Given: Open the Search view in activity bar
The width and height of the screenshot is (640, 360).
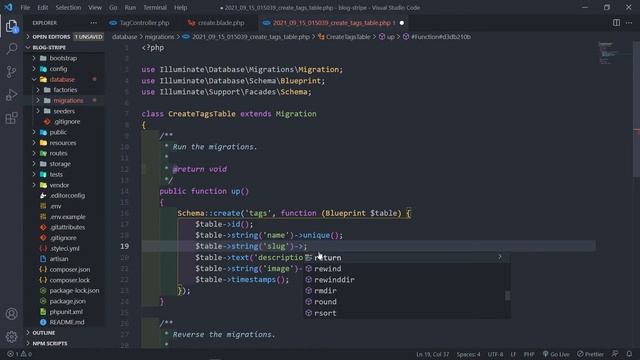Looking at the screenshot, I should pyautogui.click(x=11, y=49).
